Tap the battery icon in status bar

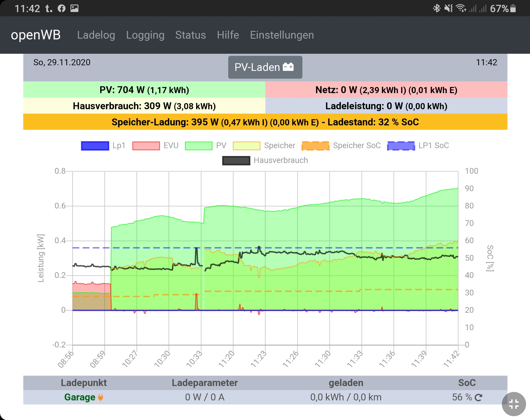(513, 8)
